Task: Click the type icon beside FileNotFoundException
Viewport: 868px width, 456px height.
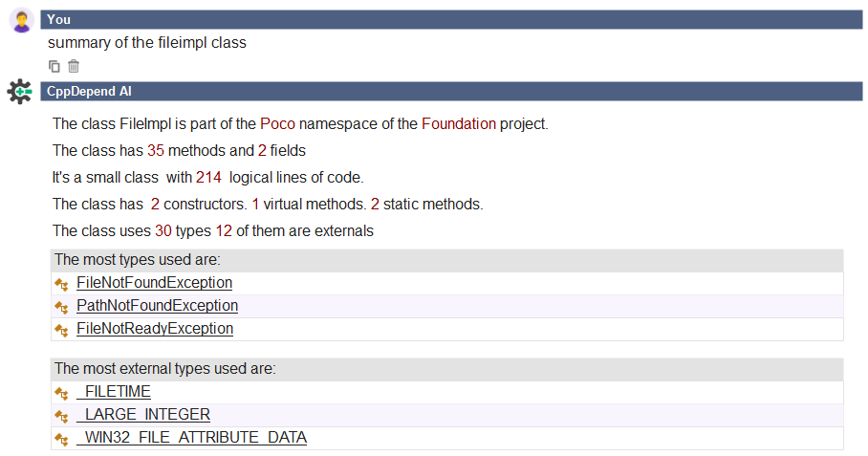Action: click(61, 284)
